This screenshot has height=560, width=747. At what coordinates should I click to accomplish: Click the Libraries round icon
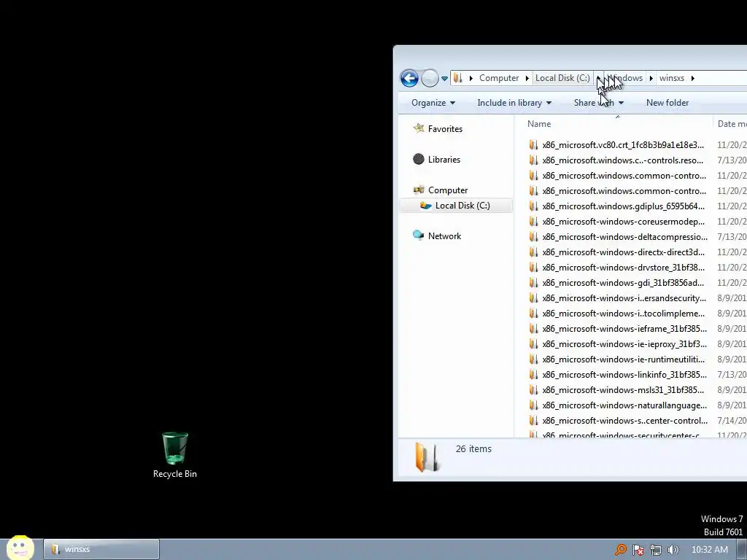point(418,159)
